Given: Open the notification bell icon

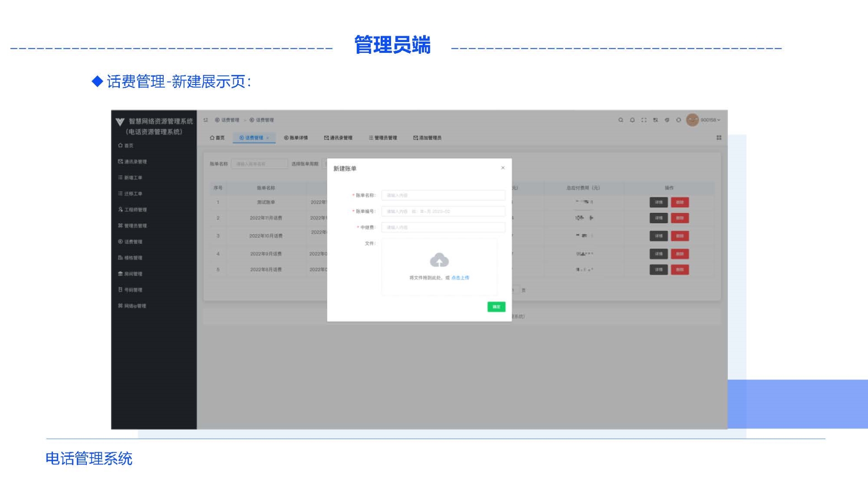Looking at the screenshot, I should 632,120.
